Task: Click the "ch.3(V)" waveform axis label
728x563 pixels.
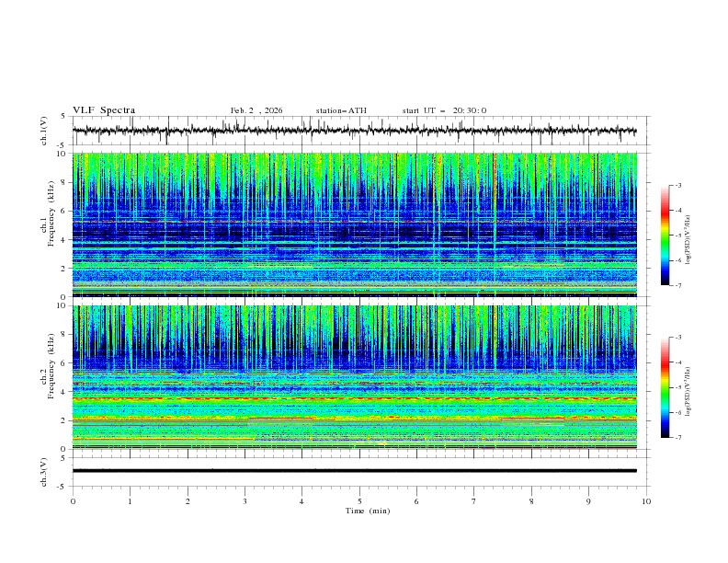Action: click(44, 472)
